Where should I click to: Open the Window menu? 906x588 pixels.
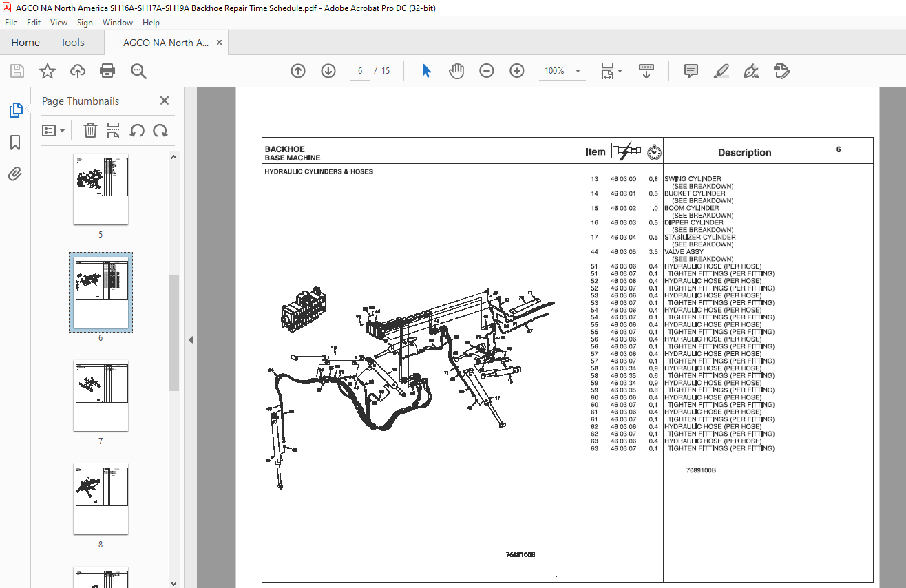coord(118,23)
